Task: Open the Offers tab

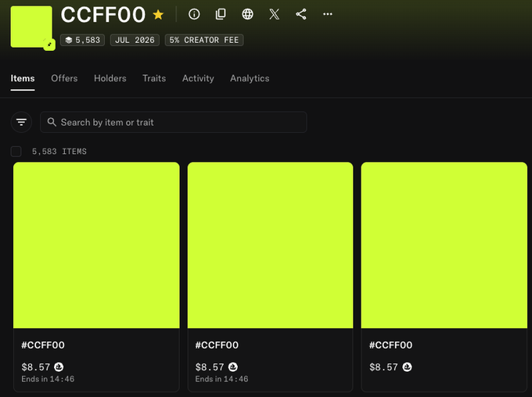Action: click(64, 78)
